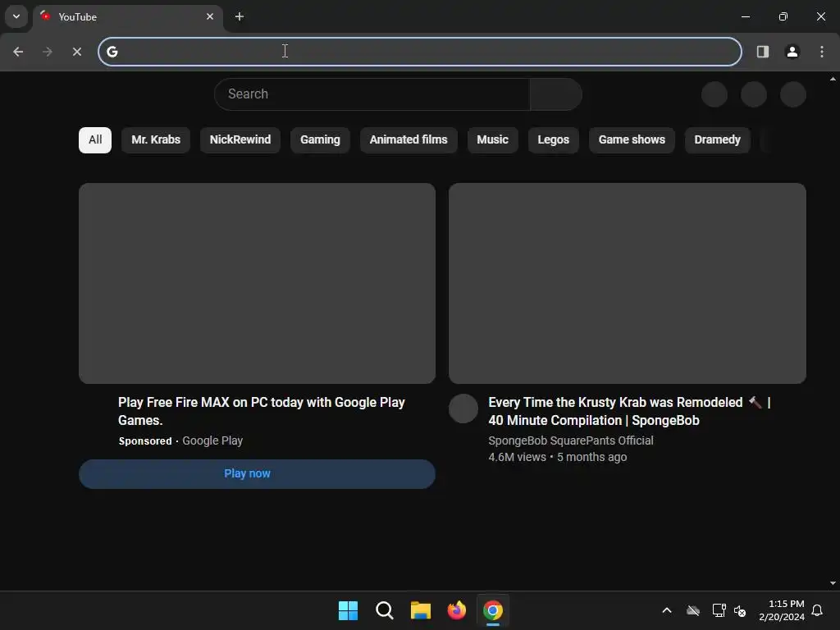The image size is (840, 630).
Task: Open the tab search dropdown arrow
Action: [16, 16]
